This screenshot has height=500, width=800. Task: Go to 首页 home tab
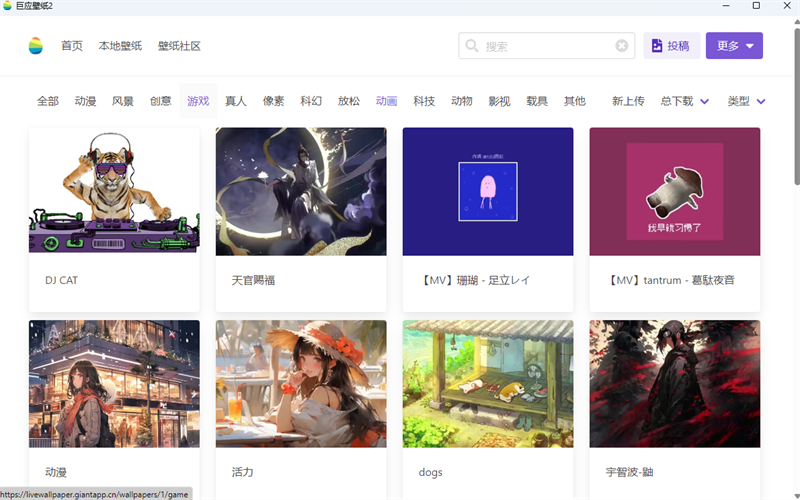point(72,46)
